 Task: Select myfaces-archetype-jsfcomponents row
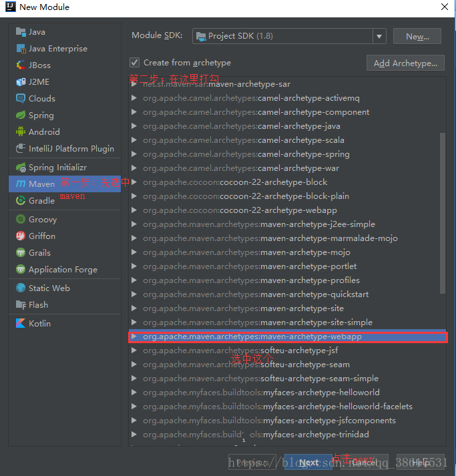tap(287, 421)
